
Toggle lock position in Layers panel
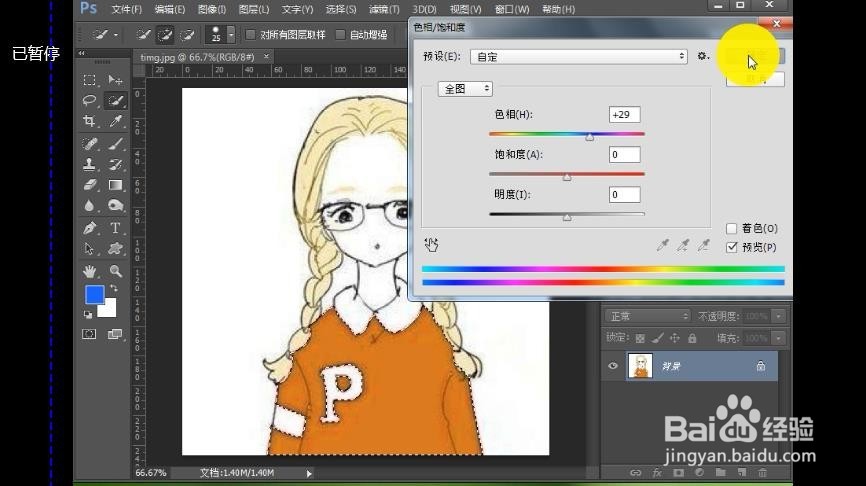[674, 338]
